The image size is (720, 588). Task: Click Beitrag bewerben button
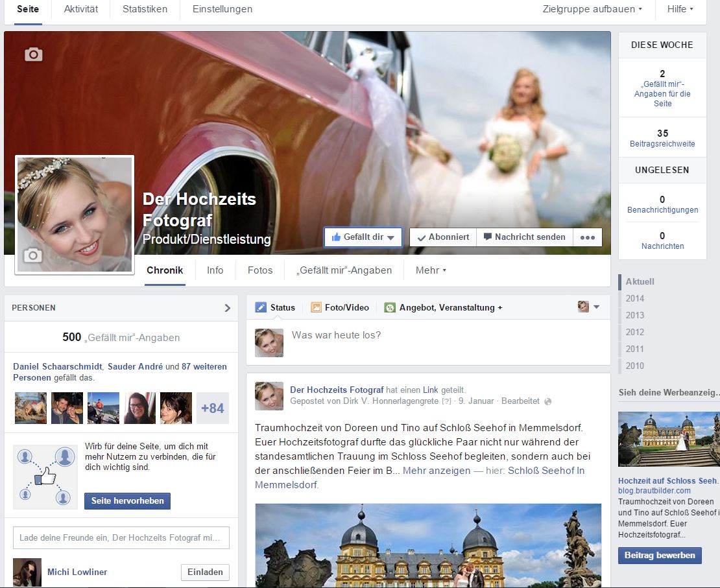click(x=660, y=556)
